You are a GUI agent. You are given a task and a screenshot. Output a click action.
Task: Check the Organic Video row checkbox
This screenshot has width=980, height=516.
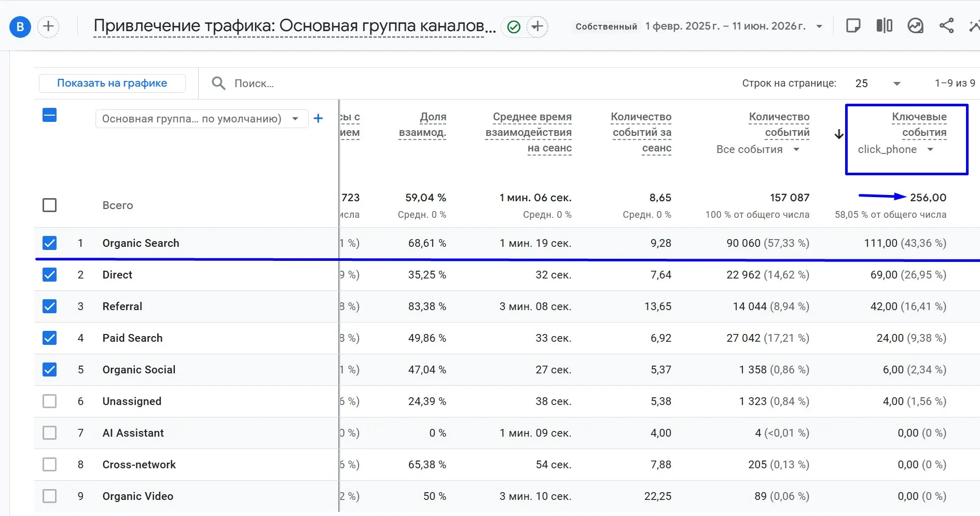[x=49, y=496]
